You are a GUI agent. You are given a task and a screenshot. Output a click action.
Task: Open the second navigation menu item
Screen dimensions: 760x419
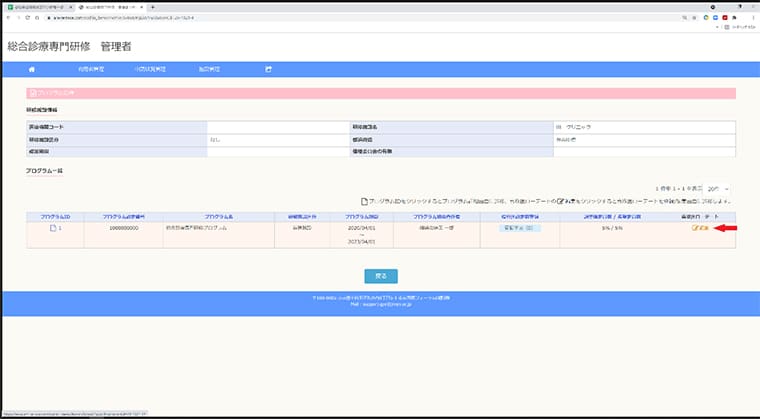coord(150,69)
